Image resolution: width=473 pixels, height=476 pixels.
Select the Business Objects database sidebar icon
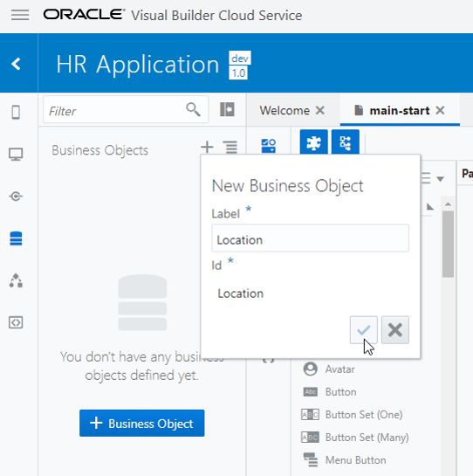tap(16, 238)
